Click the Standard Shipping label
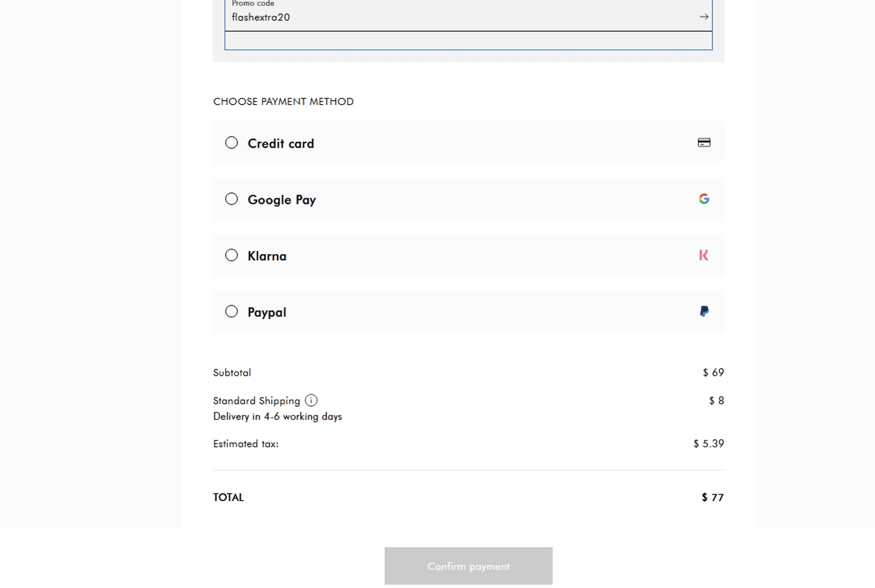 [257, 401]
